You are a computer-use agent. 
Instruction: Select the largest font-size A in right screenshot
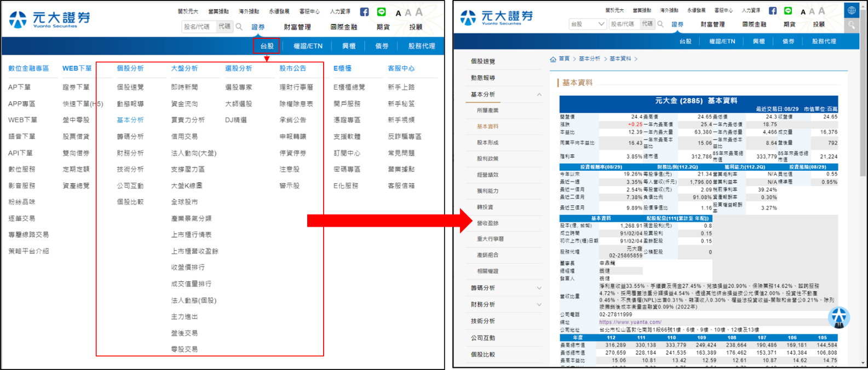pos(821,11)
